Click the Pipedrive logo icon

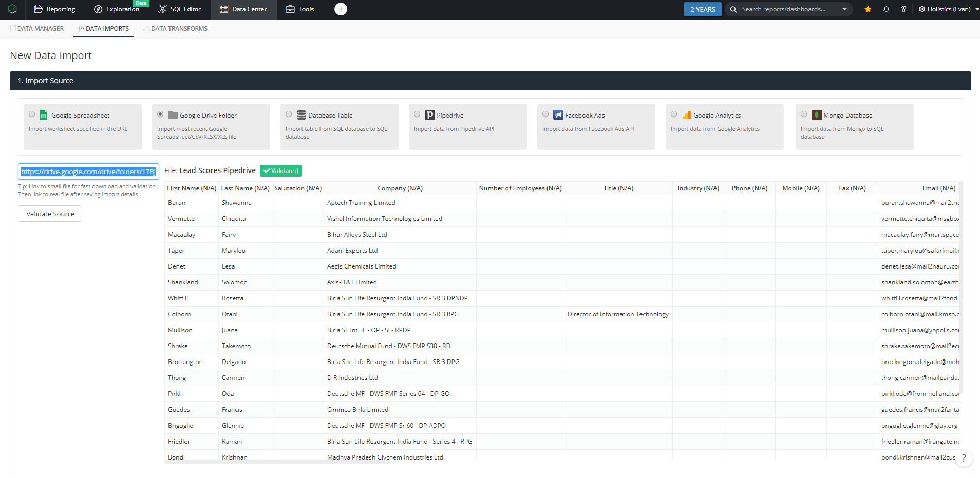coord(430,115)
